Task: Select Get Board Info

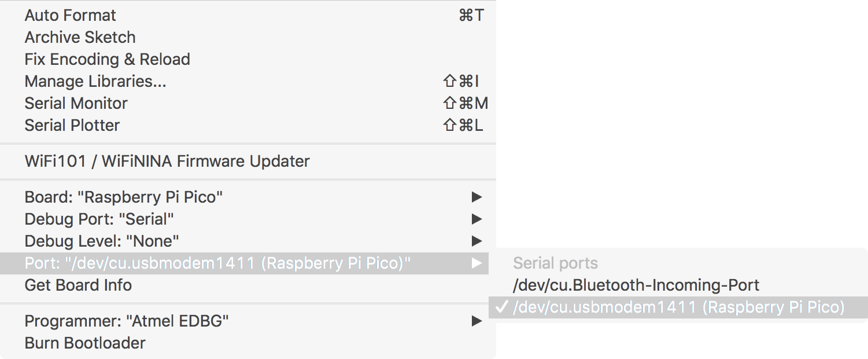Action: pos(77,285)
